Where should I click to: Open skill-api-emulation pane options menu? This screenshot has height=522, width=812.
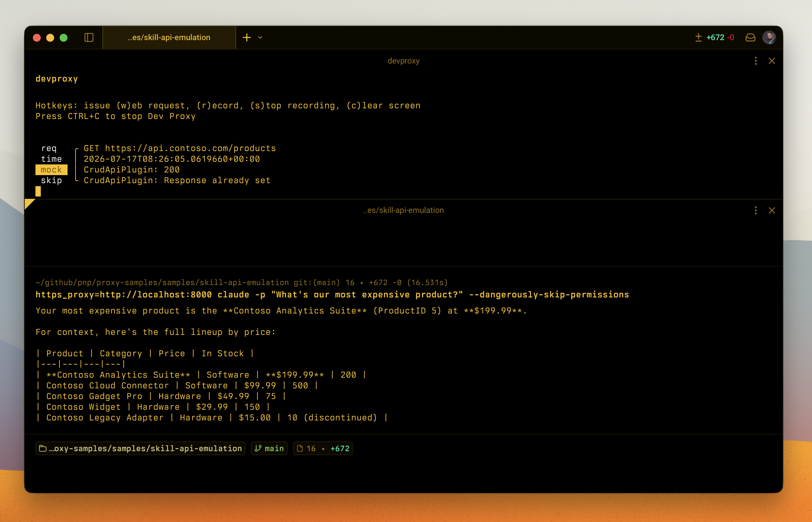tap(756, 211)
